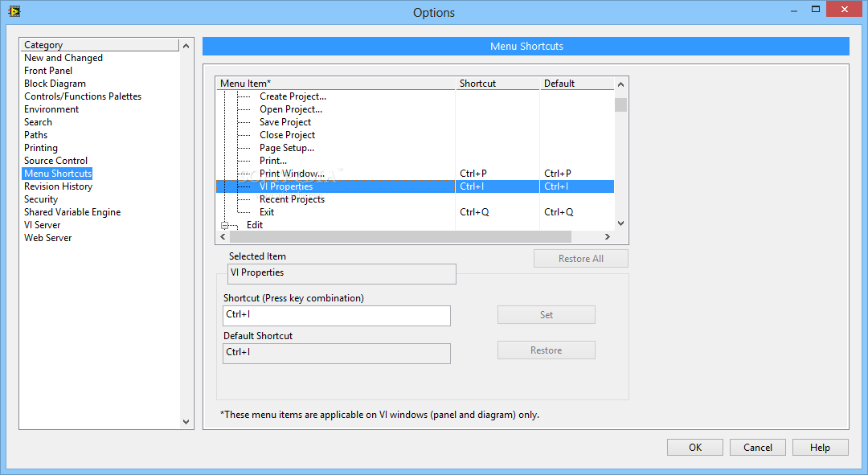Click the Selected Item field
The height and width of the screenshot is (475, 868).
coord(342,273)
